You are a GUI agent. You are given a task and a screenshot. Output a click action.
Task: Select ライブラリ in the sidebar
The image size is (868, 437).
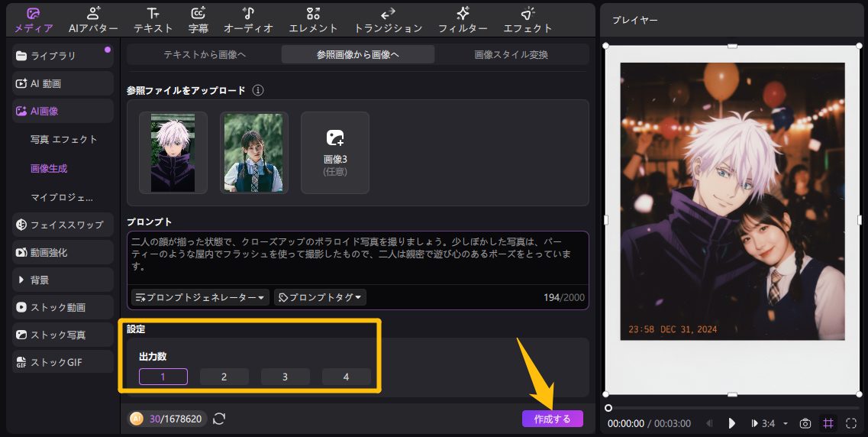63,56
